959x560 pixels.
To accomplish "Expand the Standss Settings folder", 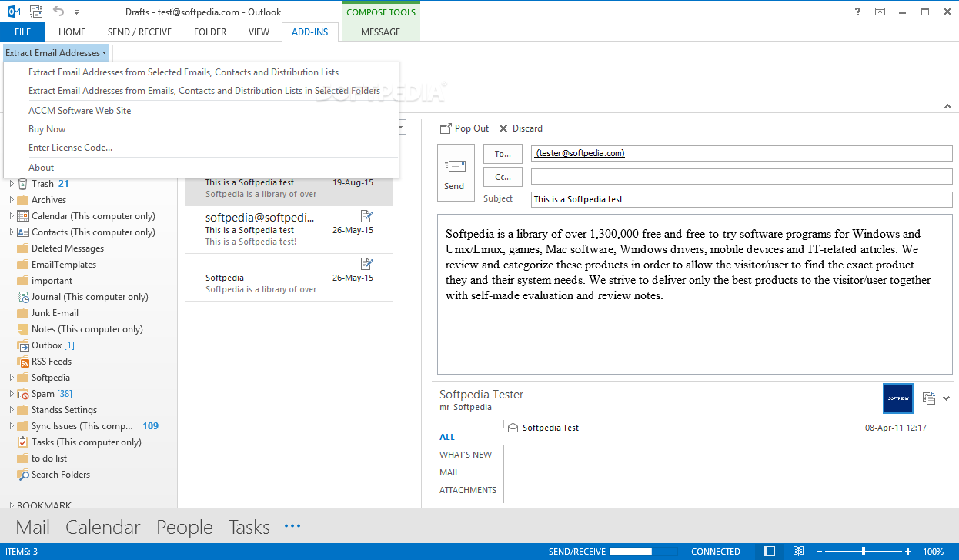I will (12, 410).
